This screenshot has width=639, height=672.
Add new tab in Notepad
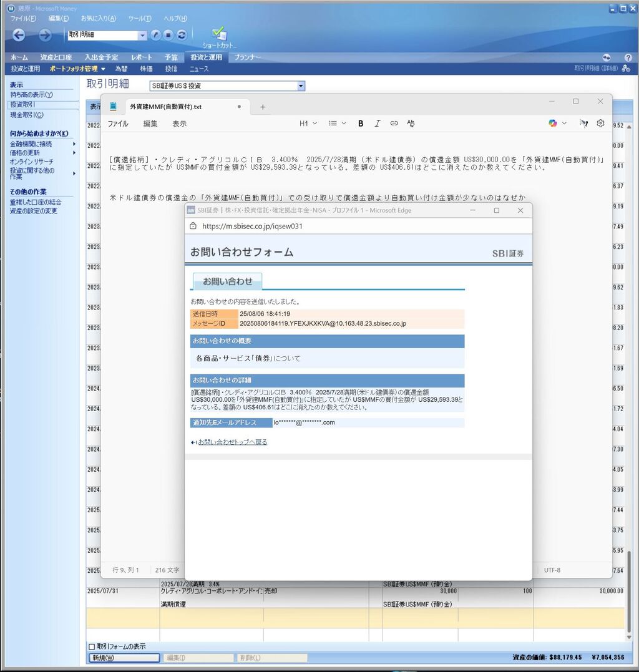tap(263, 107)
